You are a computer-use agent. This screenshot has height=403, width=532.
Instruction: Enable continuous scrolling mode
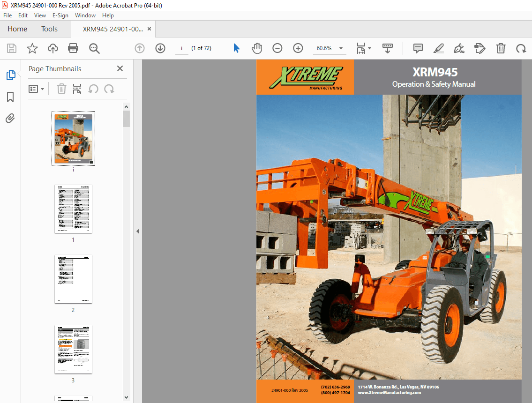387,48
